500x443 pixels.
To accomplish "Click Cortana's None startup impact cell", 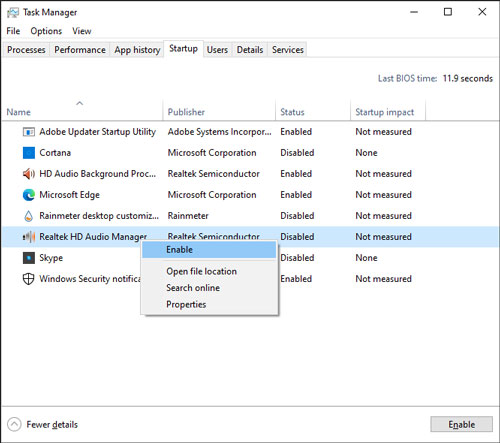I will coord(366,153).
